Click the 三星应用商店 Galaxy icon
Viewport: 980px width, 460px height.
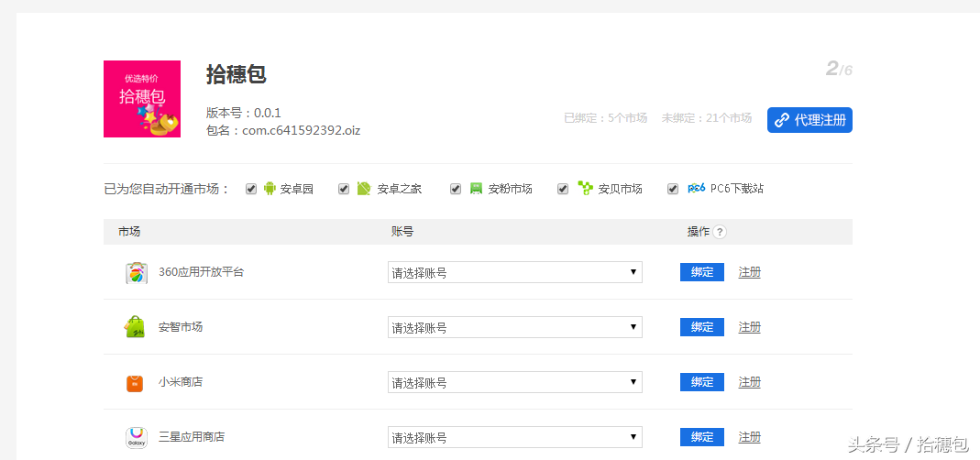click(137, 437)
